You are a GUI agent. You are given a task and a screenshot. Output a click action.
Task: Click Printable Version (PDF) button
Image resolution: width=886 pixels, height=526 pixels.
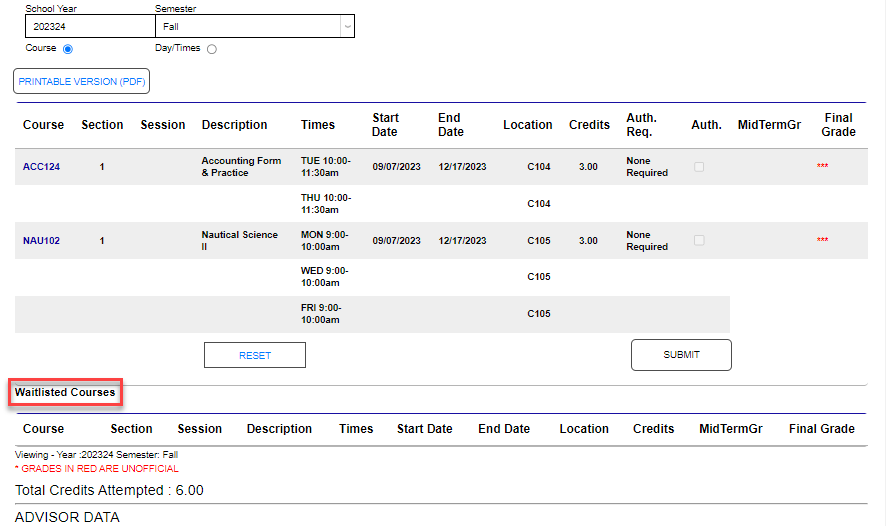click(82, 81)
